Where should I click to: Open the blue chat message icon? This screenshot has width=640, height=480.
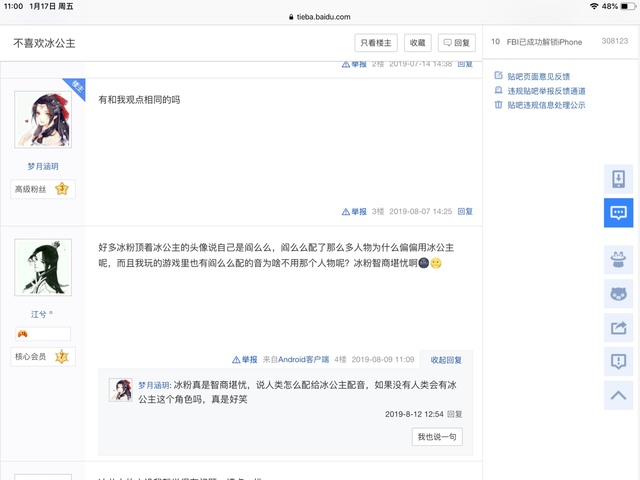point(618,212)
